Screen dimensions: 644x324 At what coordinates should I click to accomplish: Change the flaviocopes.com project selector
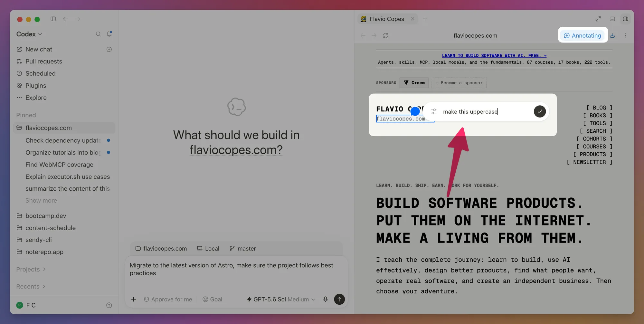(161, 248)
